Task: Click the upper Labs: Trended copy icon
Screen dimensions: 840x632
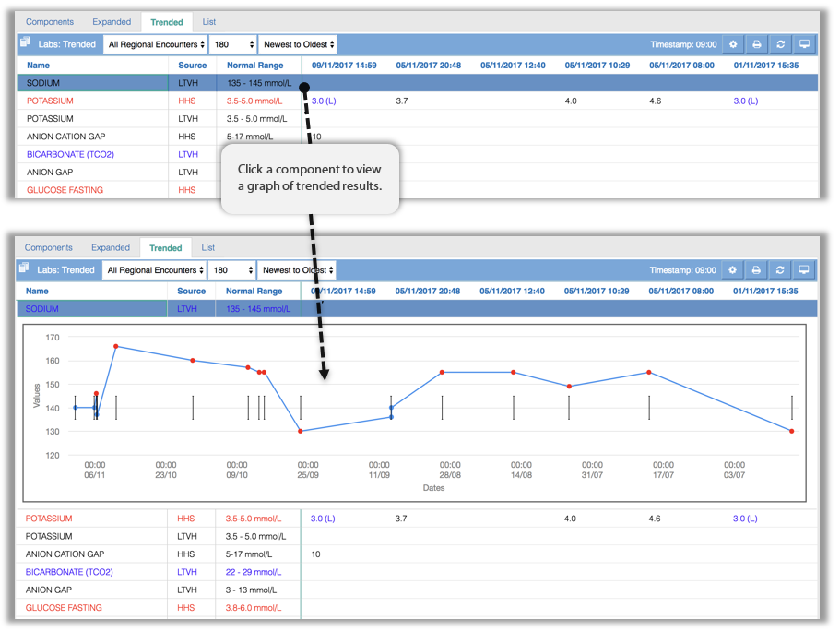Action: click(x=25, y=42)
